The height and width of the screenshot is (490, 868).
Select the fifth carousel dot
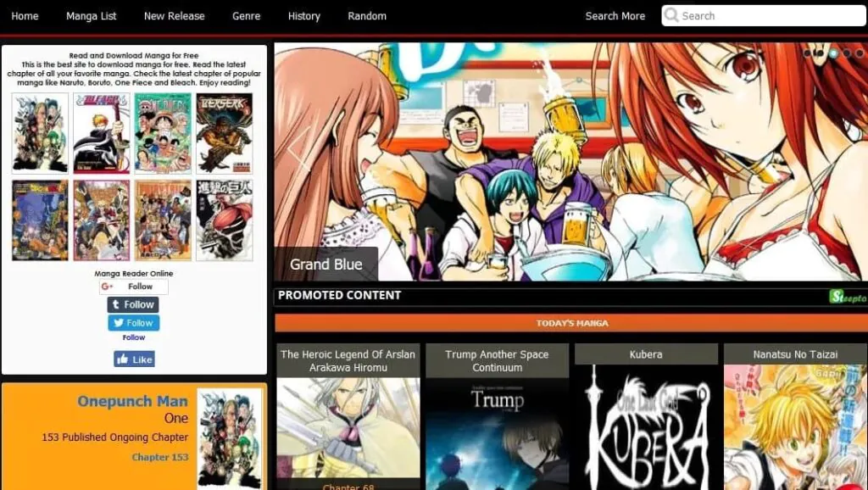860,53
